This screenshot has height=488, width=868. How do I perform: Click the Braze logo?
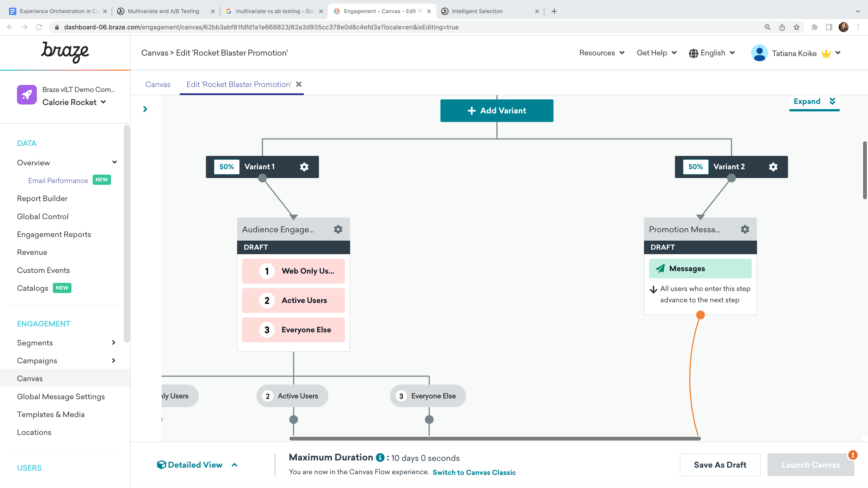(x=65, y=53)
